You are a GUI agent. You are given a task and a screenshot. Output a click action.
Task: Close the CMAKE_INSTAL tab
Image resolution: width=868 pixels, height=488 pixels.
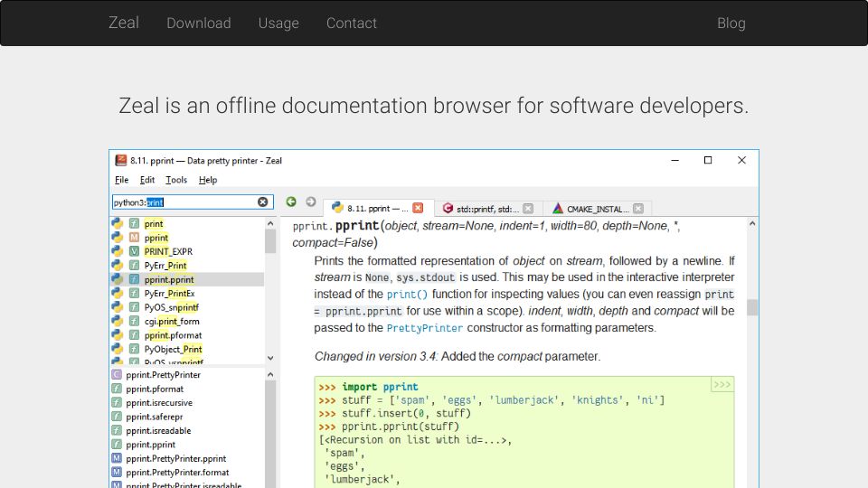[638, 209]
